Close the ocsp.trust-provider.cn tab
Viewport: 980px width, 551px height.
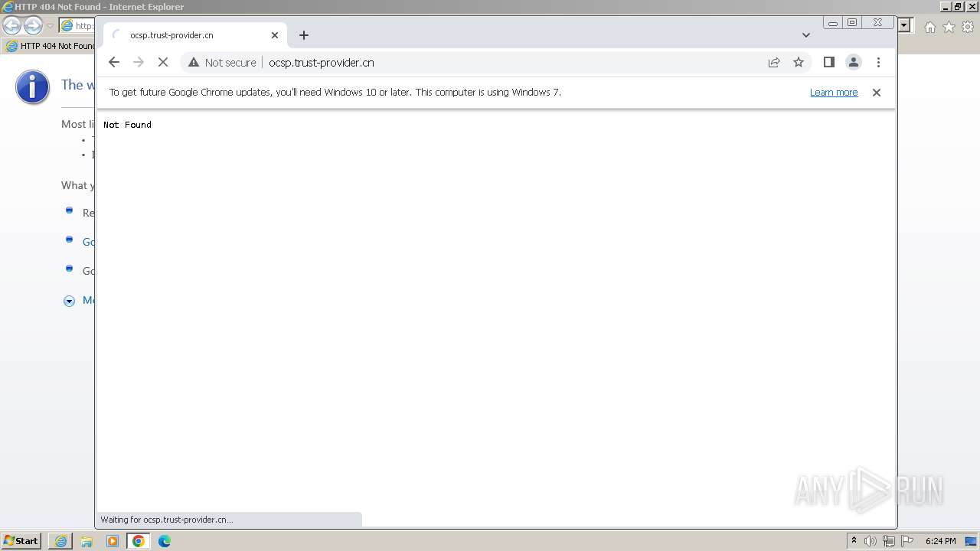click(275, 35)
